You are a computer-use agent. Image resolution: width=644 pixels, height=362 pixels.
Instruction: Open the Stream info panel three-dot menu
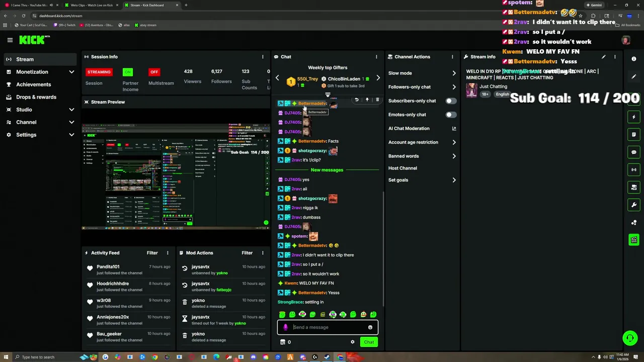pyautogui.click(x=615, y=57)
